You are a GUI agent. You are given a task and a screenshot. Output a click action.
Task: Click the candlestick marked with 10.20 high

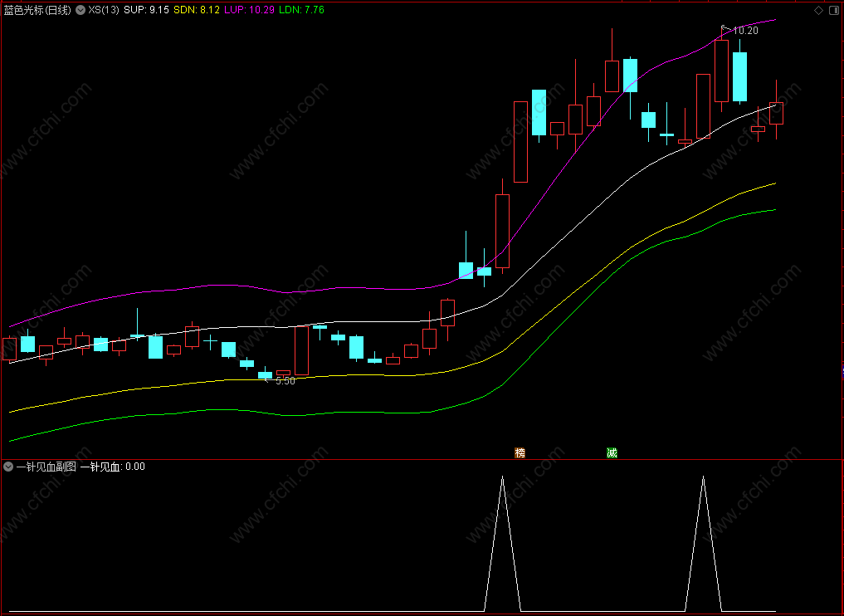click(721, 70)
